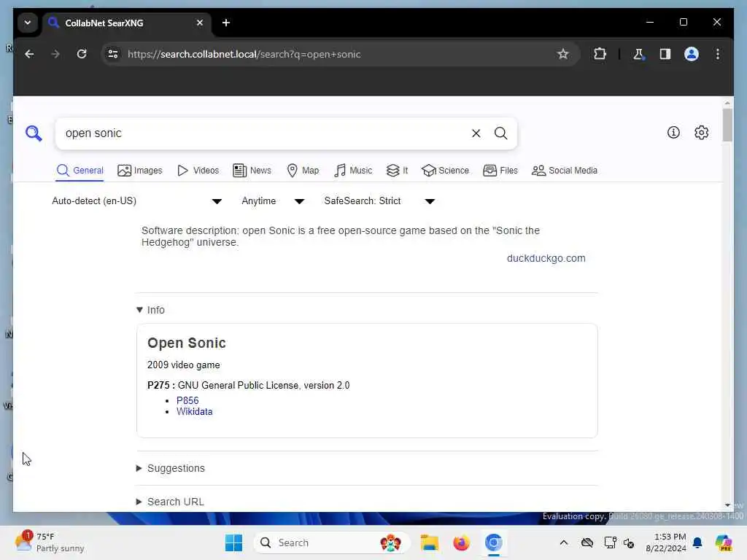
Task: Open the Anytime time range dropdown
Action: (x=273, y=201)
